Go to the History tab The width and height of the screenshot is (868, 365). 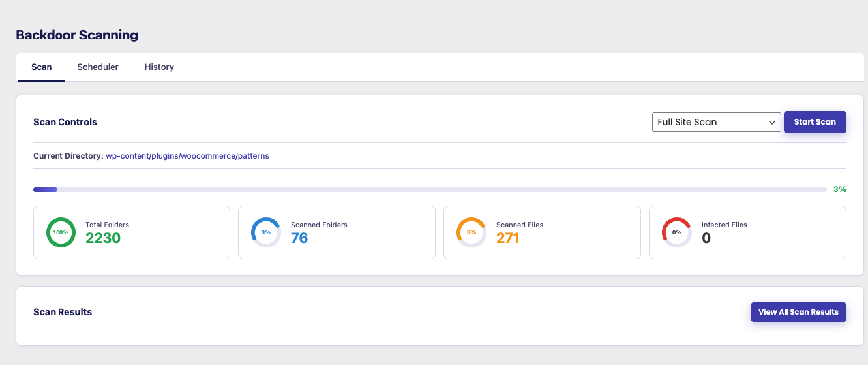[159, 67]
